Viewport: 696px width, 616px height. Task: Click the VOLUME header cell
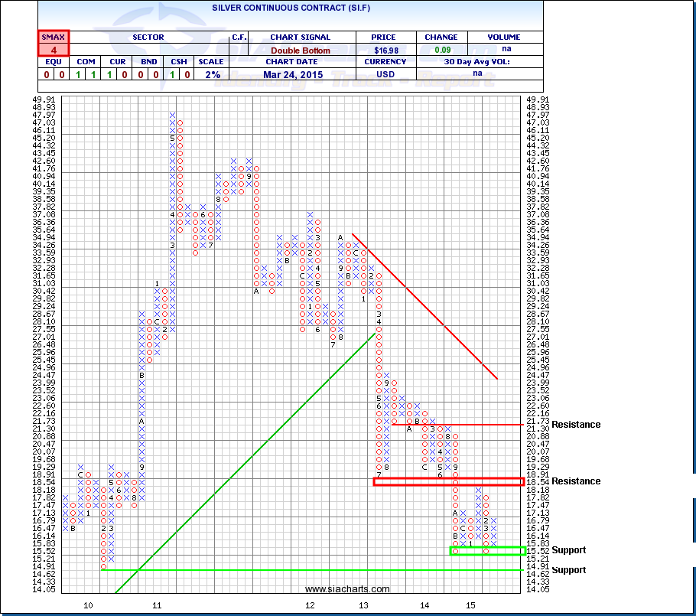[x=503, y=37]
